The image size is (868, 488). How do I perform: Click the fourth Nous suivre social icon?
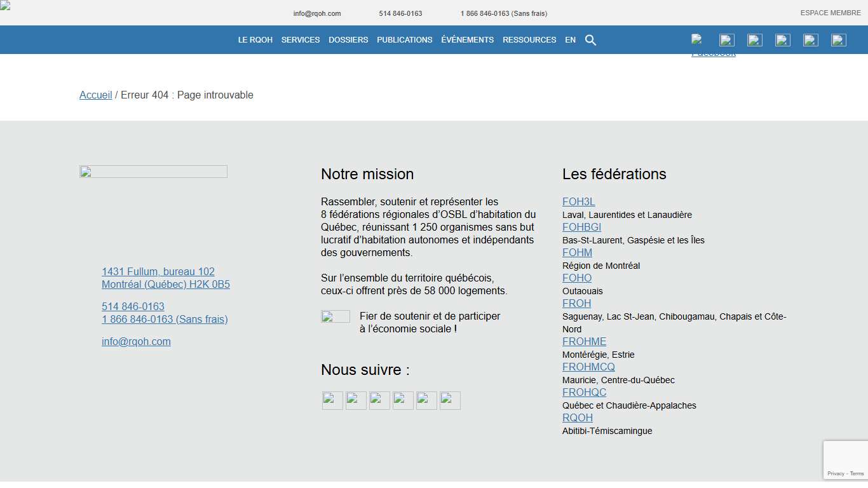[402, 400]
